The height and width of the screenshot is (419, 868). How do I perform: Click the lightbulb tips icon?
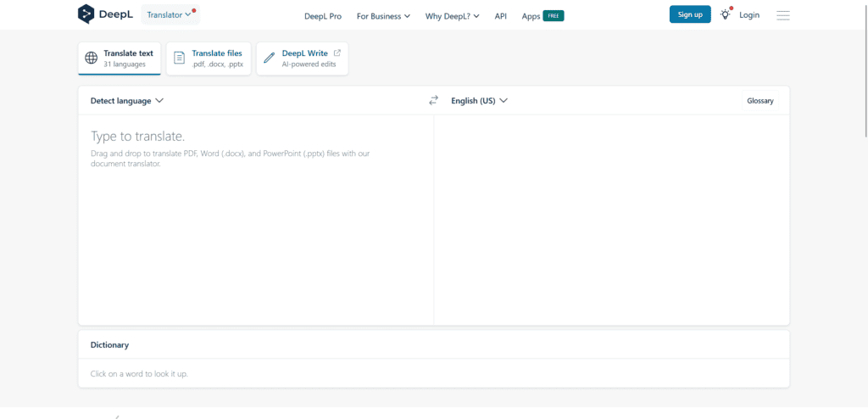point(725,14)
